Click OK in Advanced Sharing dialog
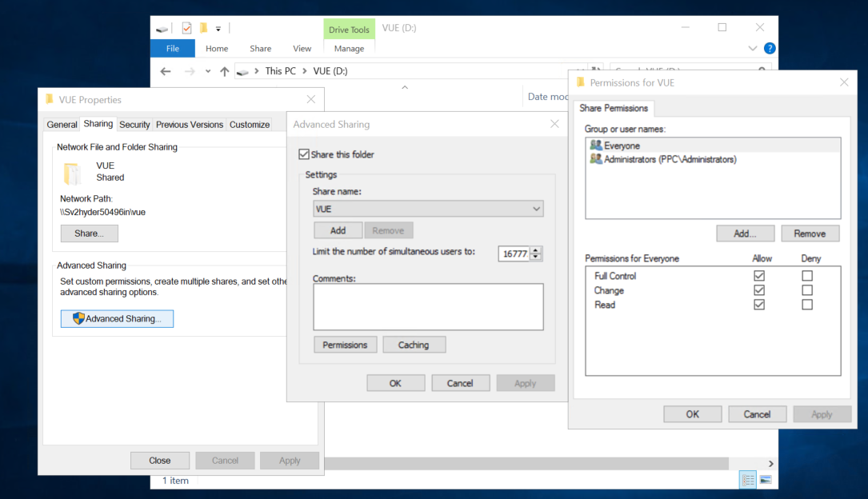This screenshot has width=868, height=499. click(395, 383)
